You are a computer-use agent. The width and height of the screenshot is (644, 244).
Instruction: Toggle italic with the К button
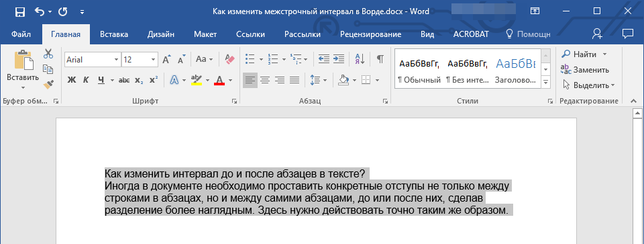(86, 80)
